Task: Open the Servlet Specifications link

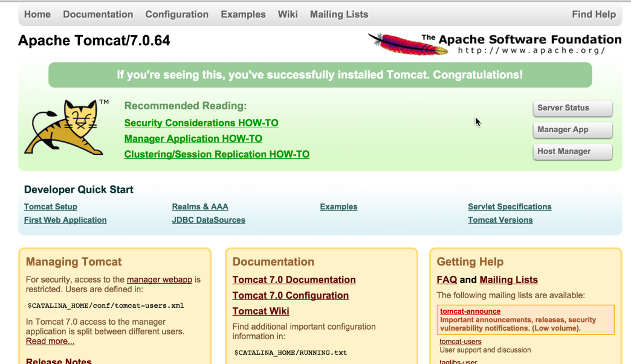Action: click(510, 207)
